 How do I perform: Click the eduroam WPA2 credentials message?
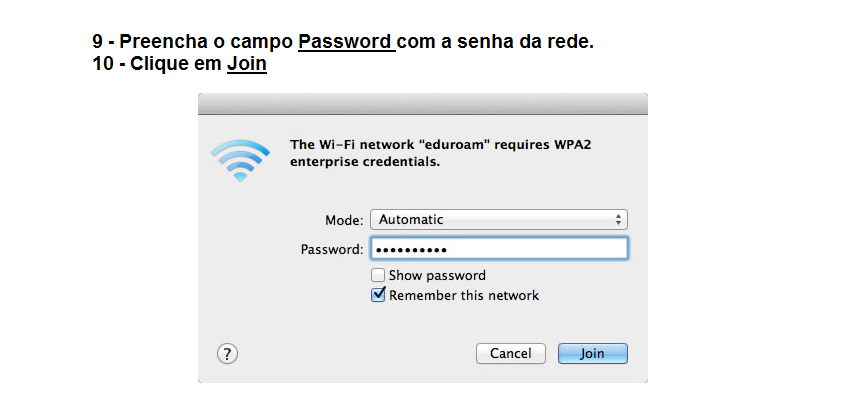coord(440,153)
